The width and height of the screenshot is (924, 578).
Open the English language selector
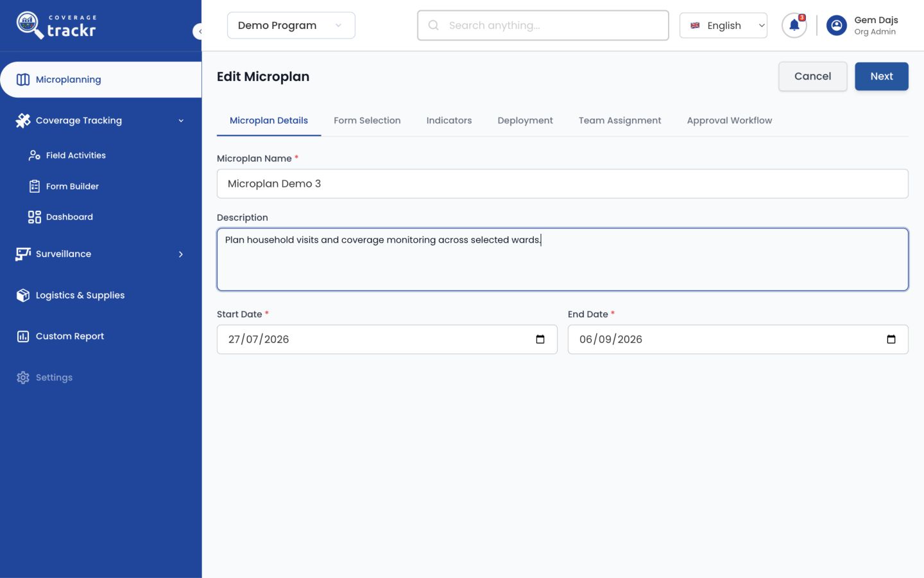(723, 26)
